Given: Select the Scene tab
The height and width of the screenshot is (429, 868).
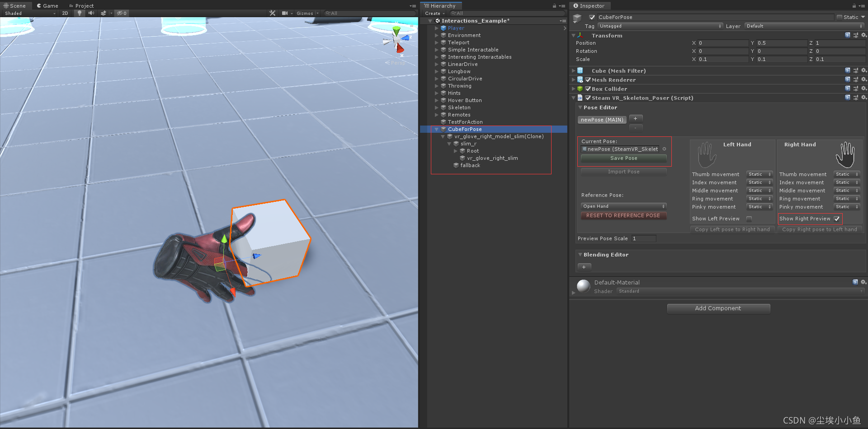Looking at the screenshot, I should [x=15, y=6].
